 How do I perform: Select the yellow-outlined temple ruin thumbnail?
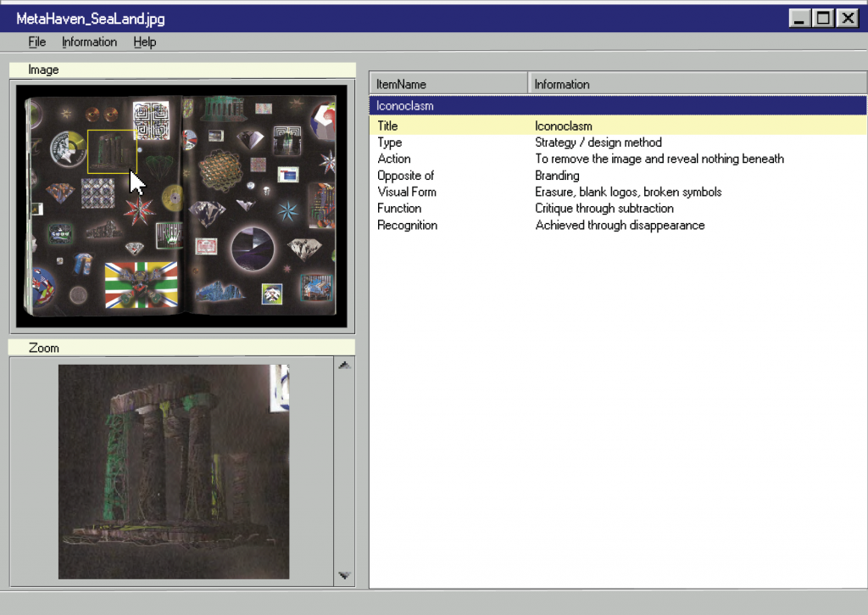click(x=112, y=151)
